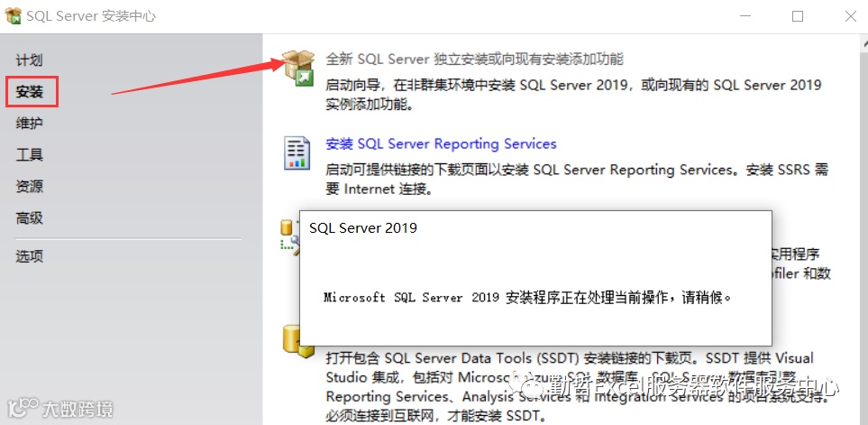Viewport: 868px width, 425px height.
Task: Close the SQL Server 安装中心 window
Action: tap(851, 16)
